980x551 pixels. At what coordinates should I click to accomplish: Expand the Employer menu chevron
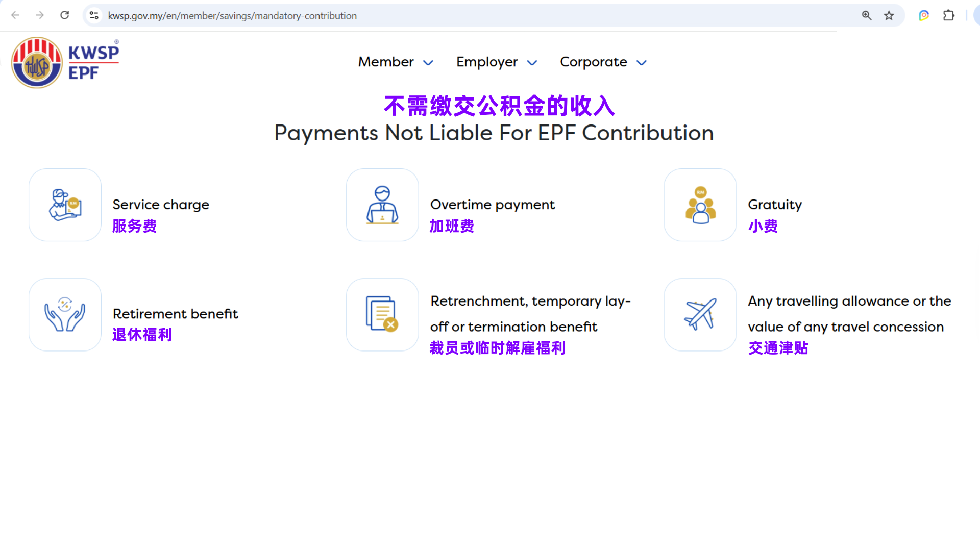[532, 63]
